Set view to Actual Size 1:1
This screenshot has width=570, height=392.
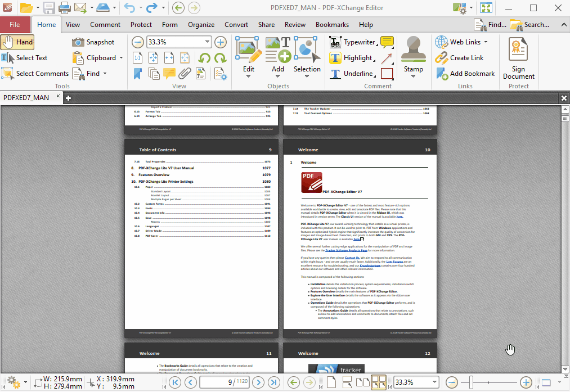[138, 58]
